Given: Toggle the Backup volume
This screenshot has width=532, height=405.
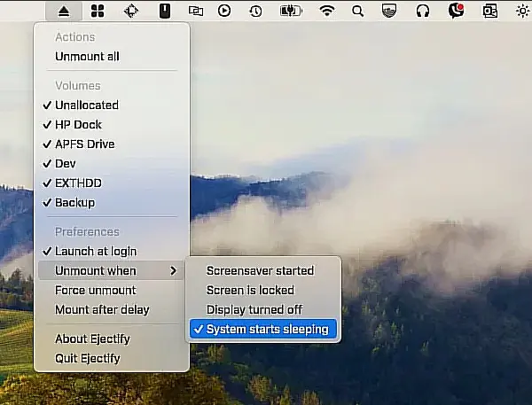Looking at the screenshot, I should click(112, 202).
